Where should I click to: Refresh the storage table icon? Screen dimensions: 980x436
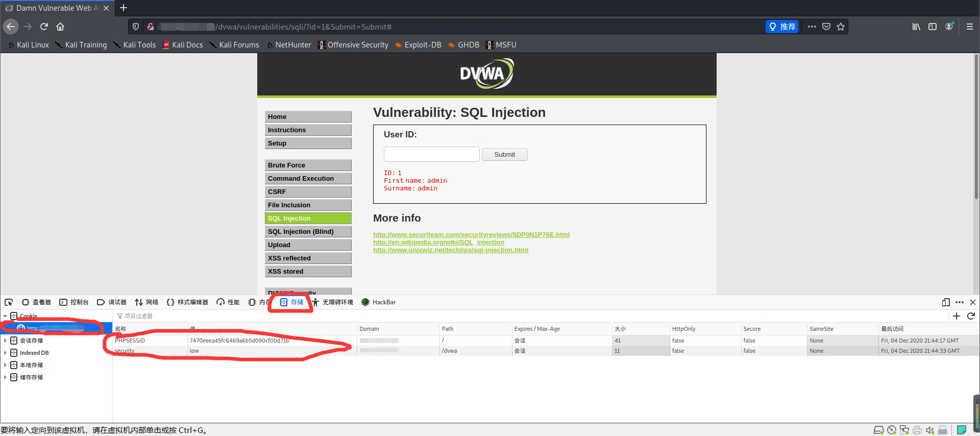tap(971, 316)
